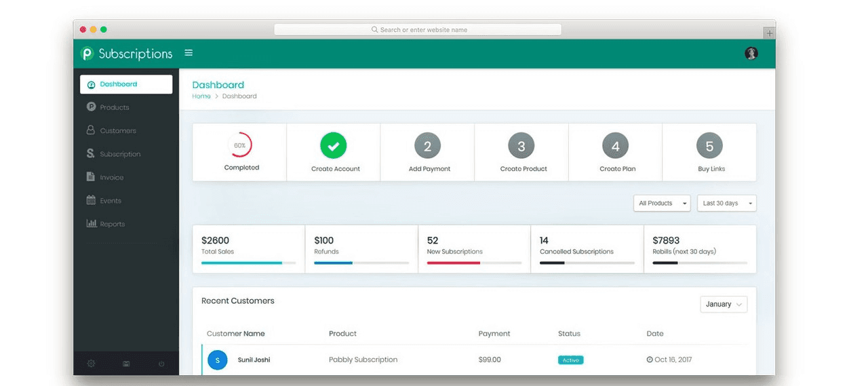Expand the January month selector
The height and width of the screenshot is (386, 868).
coord(724,304)
